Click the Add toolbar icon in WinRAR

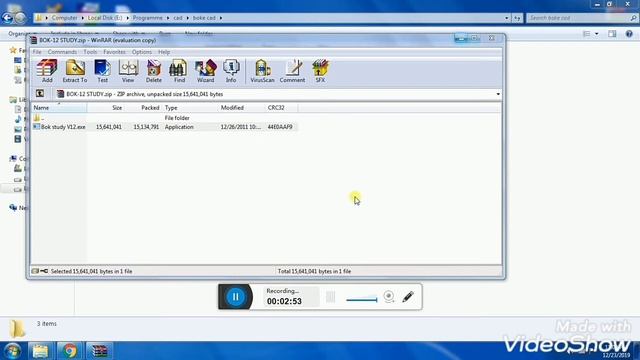tap(47, 71)
